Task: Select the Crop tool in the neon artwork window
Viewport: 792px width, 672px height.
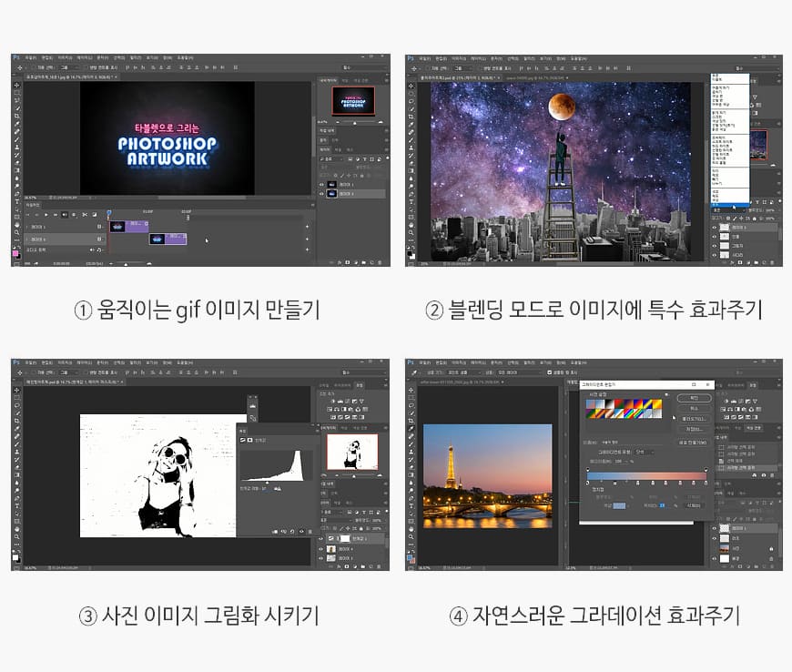Action: (x=16, y=117)
